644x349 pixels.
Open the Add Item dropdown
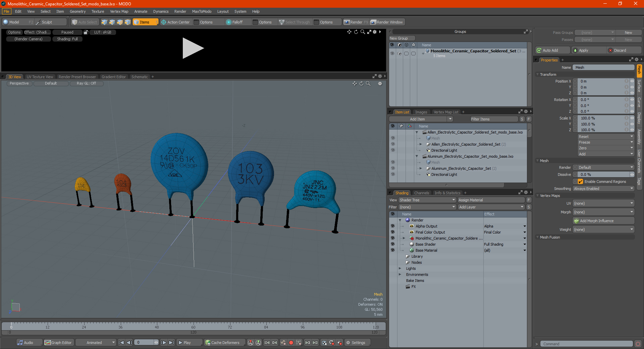421,119
